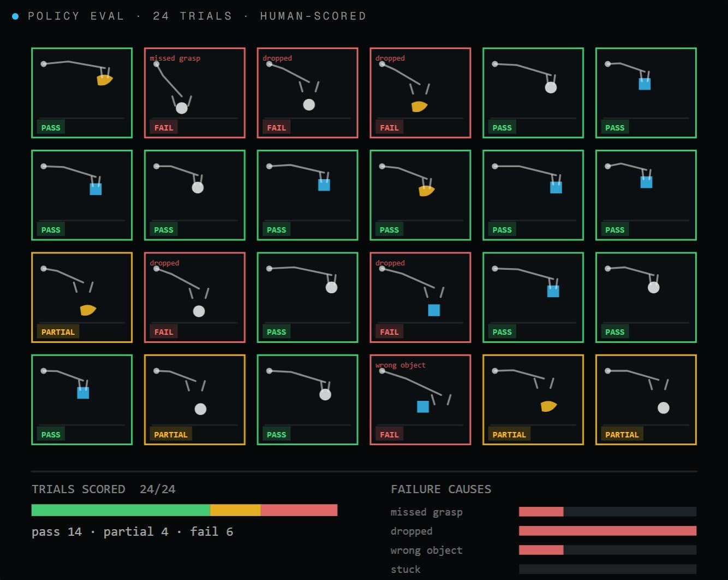Open the top-row PASS trial gripping a white ball
This screenshot has width=728, height=580.
(x=533, y=93)
